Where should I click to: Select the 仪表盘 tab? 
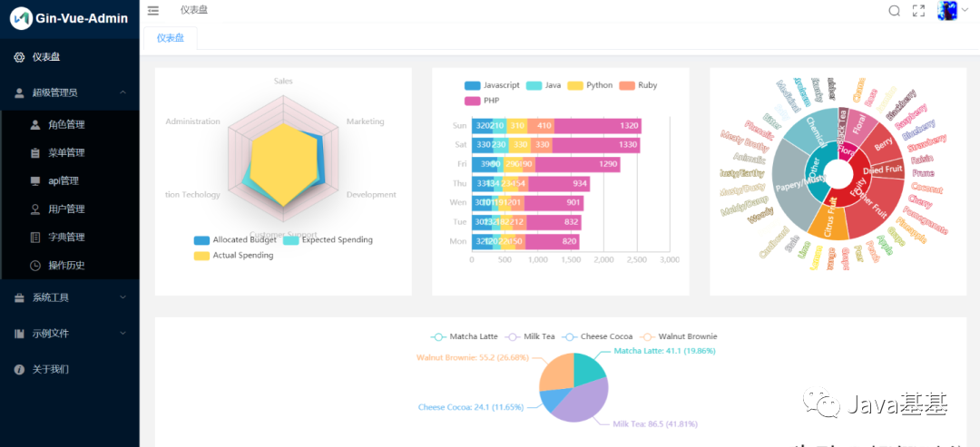(171, 38)
